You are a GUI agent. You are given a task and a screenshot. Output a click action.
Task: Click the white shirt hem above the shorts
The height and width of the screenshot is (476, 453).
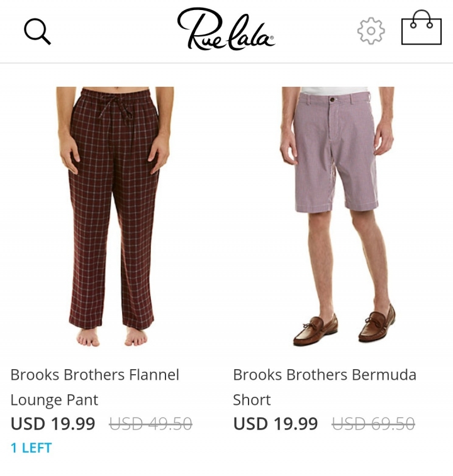pos(334,91)
